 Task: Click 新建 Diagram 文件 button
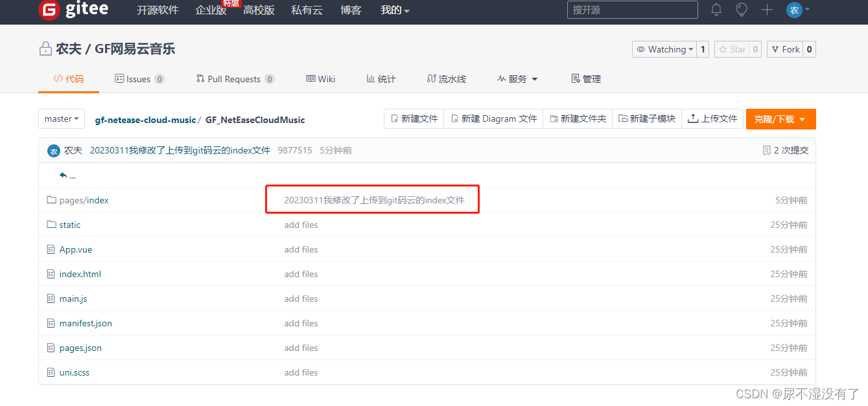494,119
